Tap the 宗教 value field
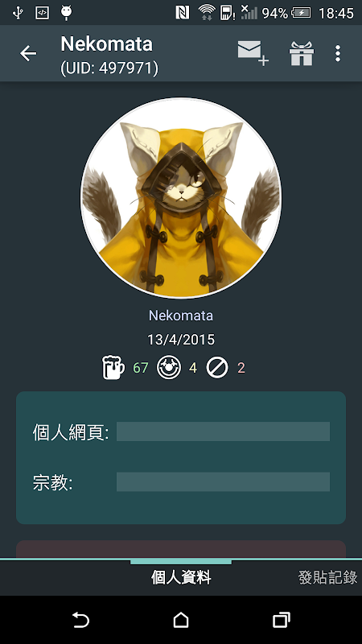This screenshot has height=644, width=362. pos(223,481)
